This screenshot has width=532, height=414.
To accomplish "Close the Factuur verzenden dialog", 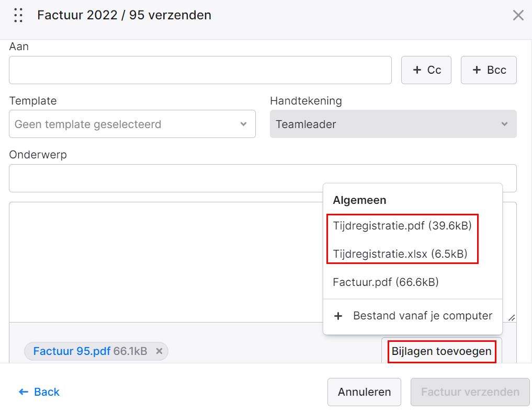I will coord(518,15).
